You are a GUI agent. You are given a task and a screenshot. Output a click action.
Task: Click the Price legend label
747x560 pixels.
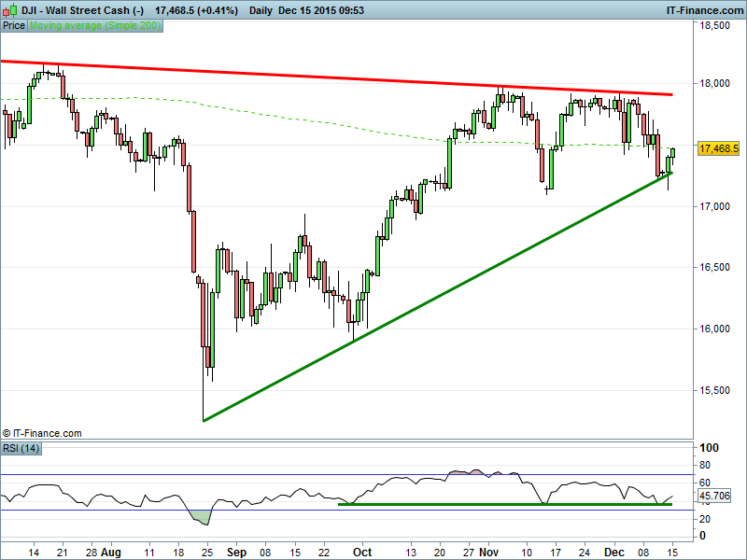[14, 26]
